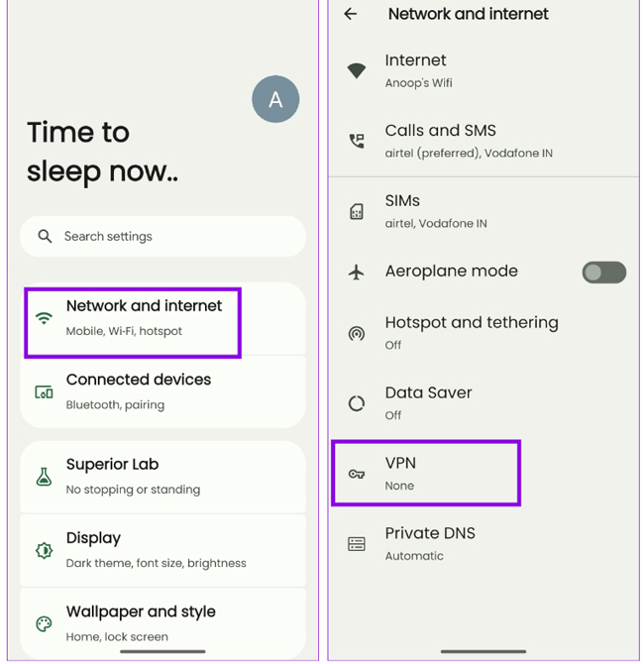This screenshot has height=664, width=644.
Task: Tap the search magnifier icon
Action: point(45,237)
